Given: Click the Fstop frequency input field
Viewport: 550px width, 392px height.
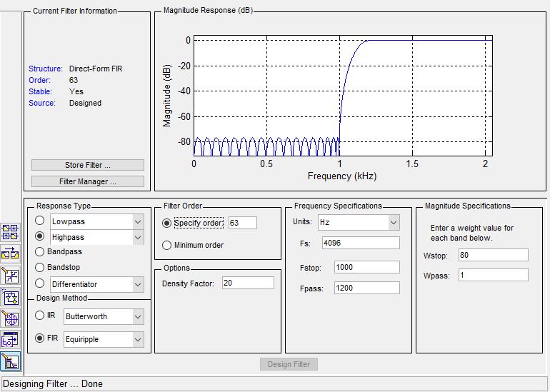Looking at the screenshot, I should coord(360,267).
